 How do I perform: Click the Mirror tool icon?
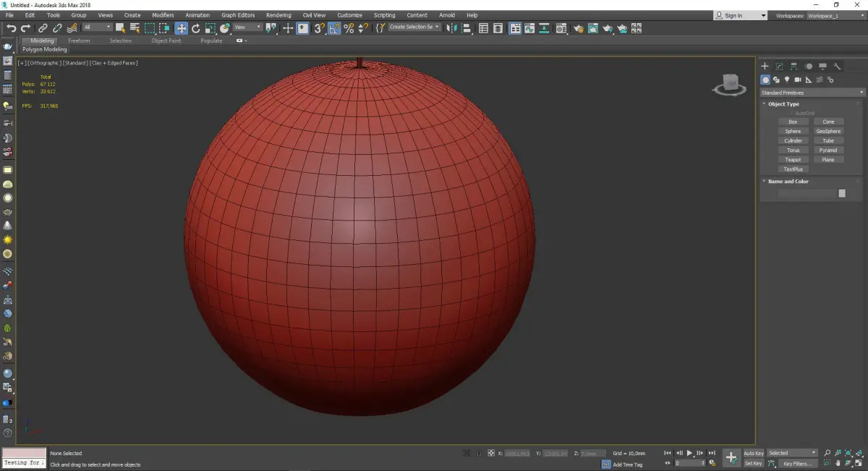453,28
